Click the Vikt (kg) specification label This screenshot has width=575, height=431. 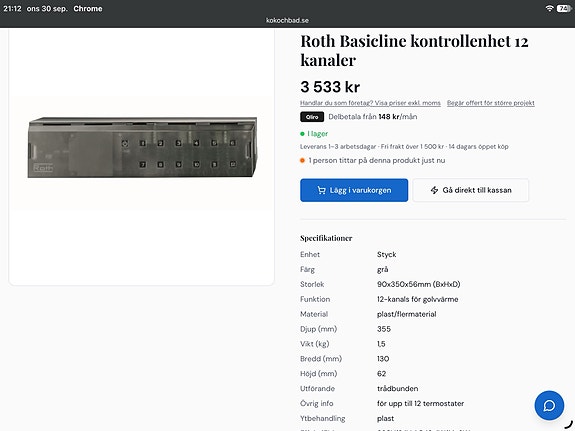tap(315, 344)
